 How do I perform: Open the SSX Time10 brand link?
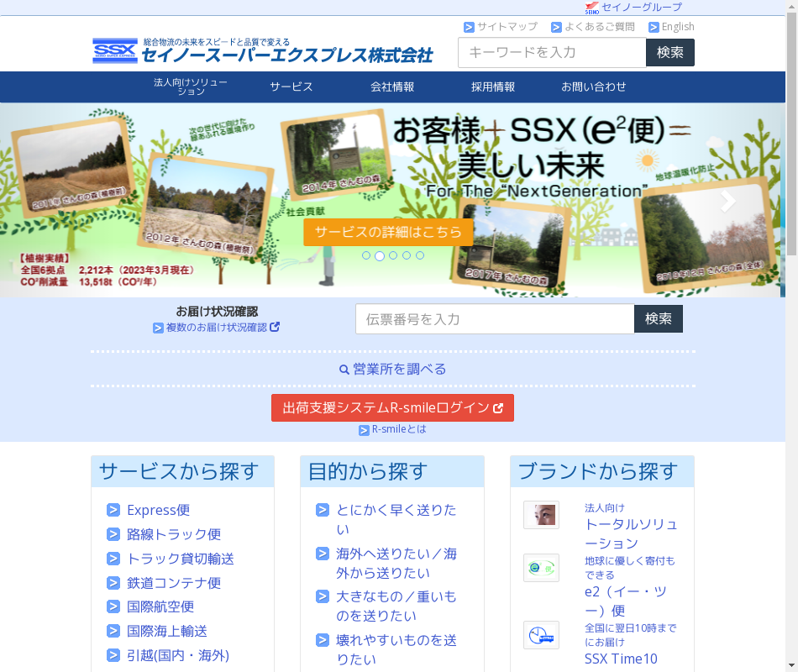[621, 659]
